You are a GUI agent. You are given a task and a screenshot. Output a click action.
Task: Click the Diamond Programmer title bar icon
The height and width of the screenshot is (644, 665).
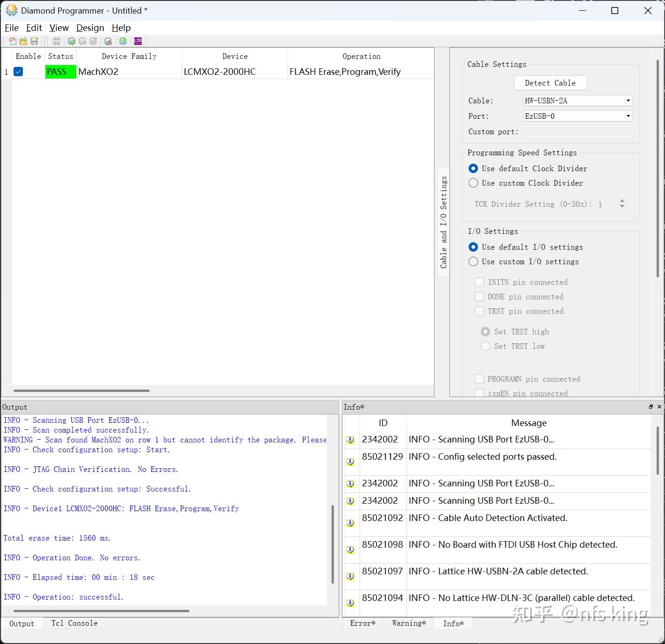pyautogui.click(x=11, y=10)
